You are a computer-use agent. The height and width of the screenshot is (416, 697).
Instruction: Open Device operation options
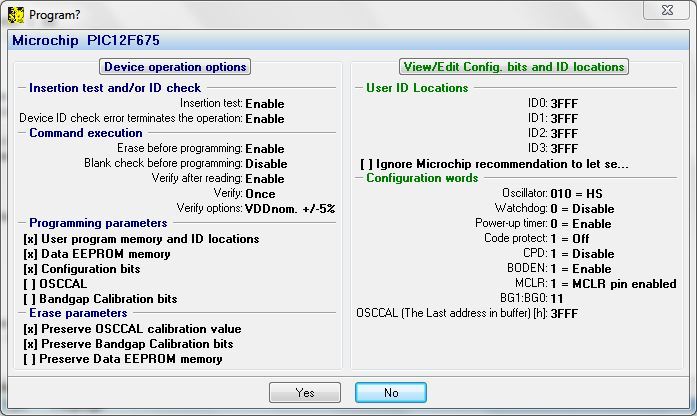tap(175, 67)
